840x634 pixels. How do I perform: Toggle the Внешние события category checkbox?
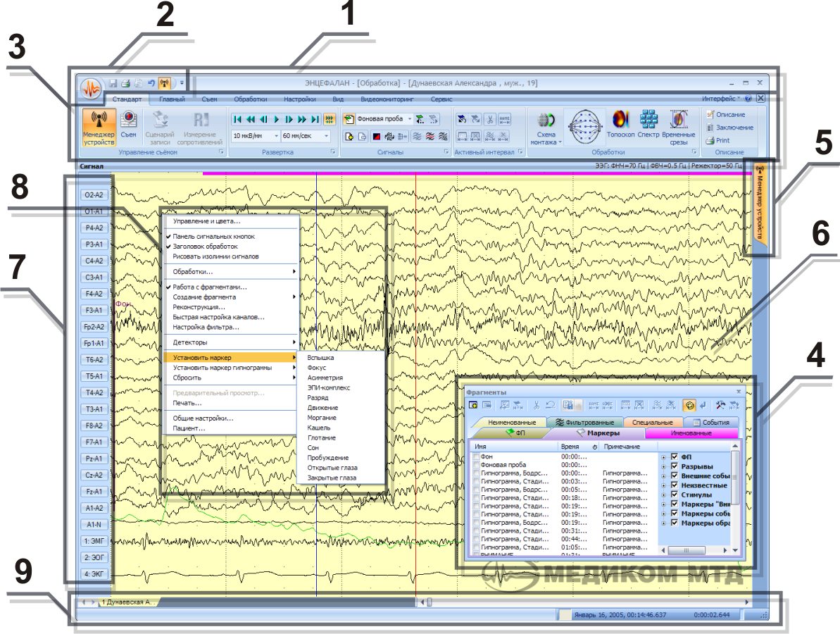pyautogui.click(x=675, y=476)
